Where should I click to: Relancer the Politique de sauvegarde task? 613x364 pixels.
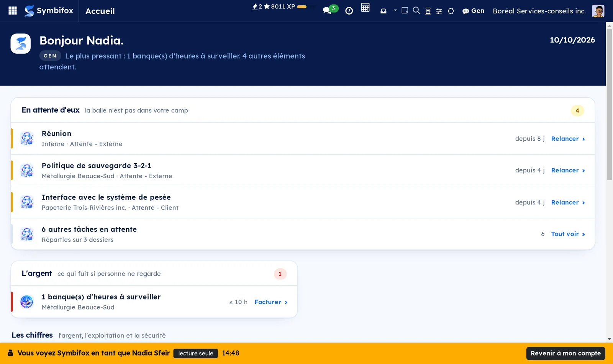[568, 171]
